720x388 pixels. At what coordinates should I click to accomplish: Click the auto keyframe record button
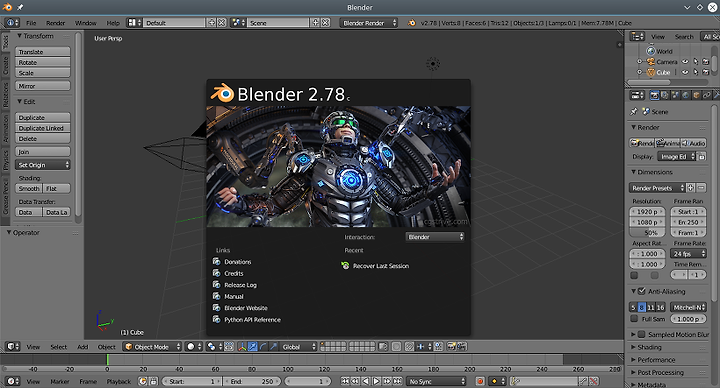pyautogui.click(x=480, y=381)
